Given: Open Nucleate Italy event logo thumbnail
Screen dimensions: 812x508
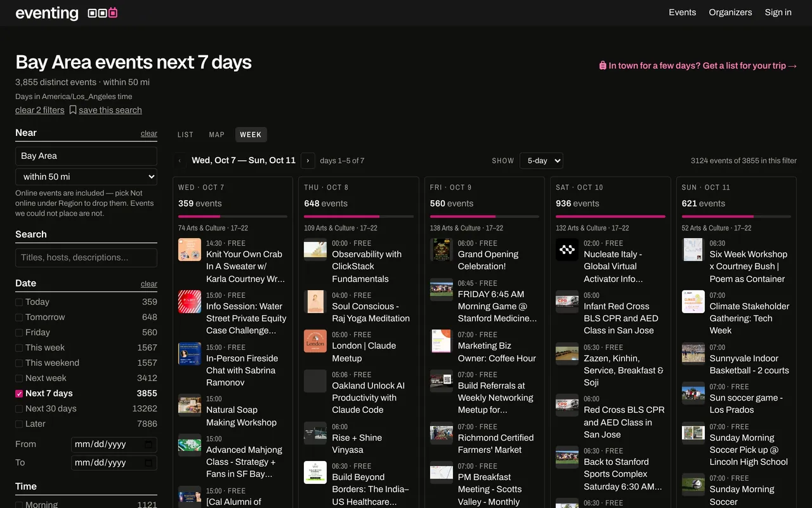Looking at the screenshot, I should click(567, 250).
